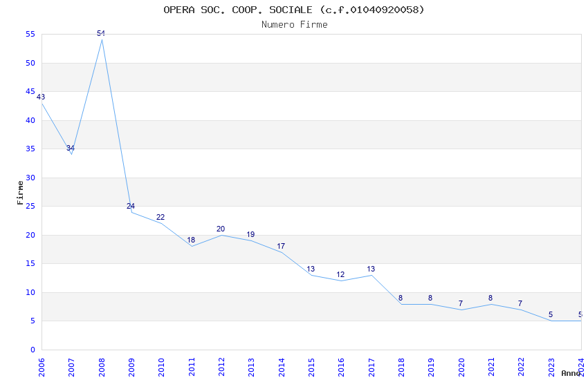The image size is (588, 380).
Task: Click x-axis year 2011
Action: (192, 368)
